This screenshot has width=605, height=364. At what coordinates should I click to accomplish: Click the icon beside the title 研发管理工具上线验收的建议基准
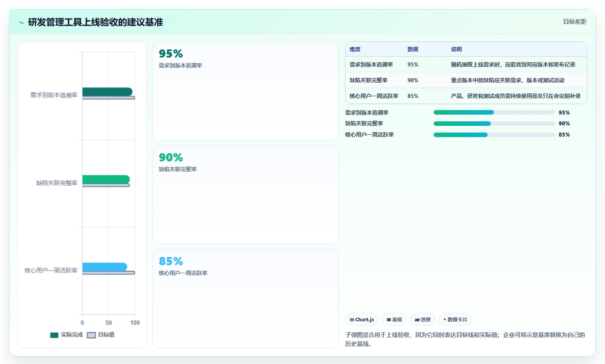[22, 22]
